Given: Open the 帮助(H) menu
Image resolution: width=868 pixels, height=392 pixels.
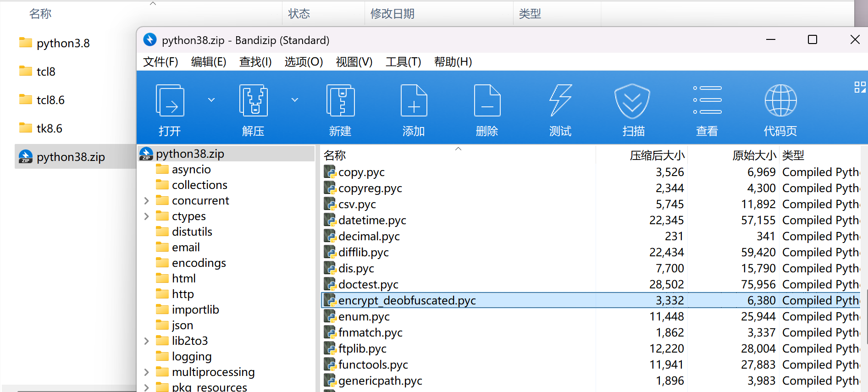Looking at the screenshot, I should [x=453, y=62].
